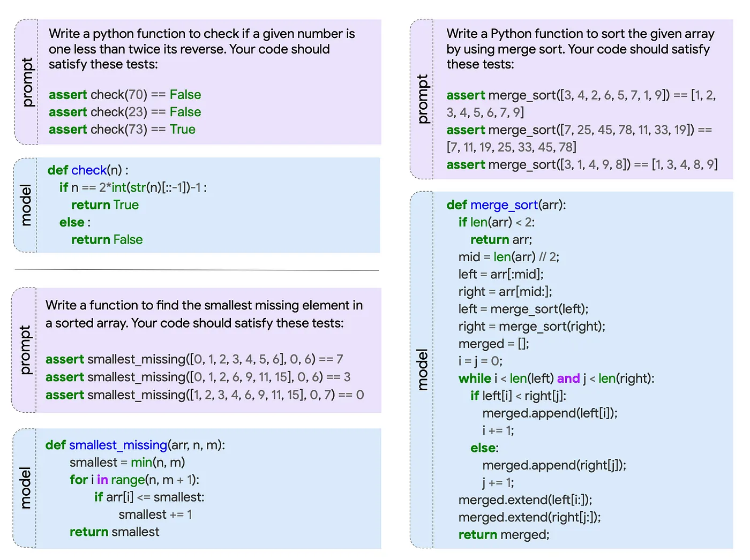Click the smallest_missing assert ending '== 0'
The height and width of the screenshot is (560, 750).
[205, 395]
